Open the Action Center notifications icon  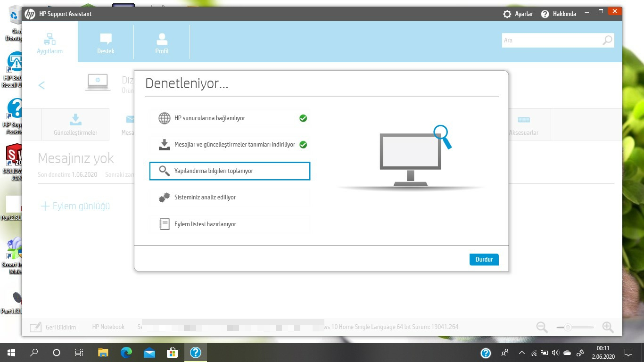[628, 353]
